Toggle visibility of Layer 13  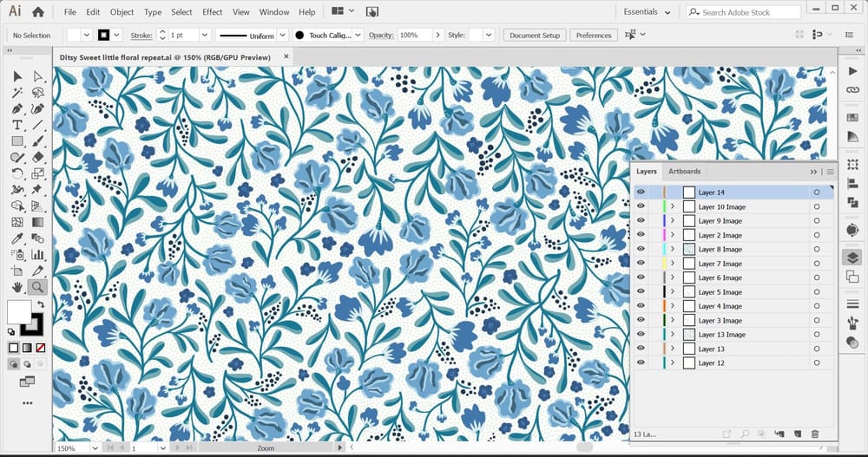coord(641,349)
